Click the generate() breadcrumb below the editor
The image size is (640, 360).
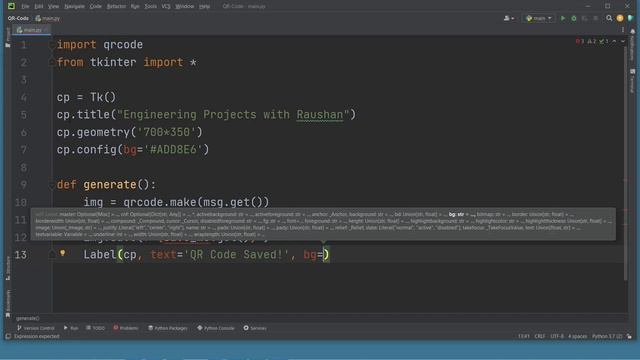[28, 318]
